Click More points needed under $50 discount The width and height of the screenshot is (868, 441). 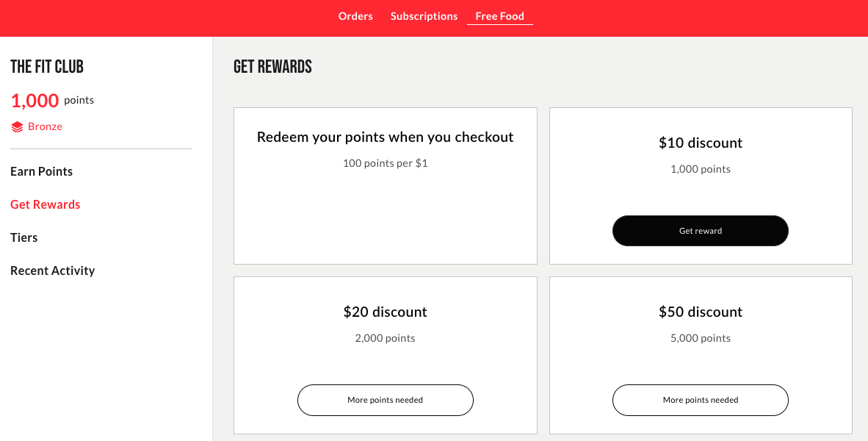tap(700, 400)
